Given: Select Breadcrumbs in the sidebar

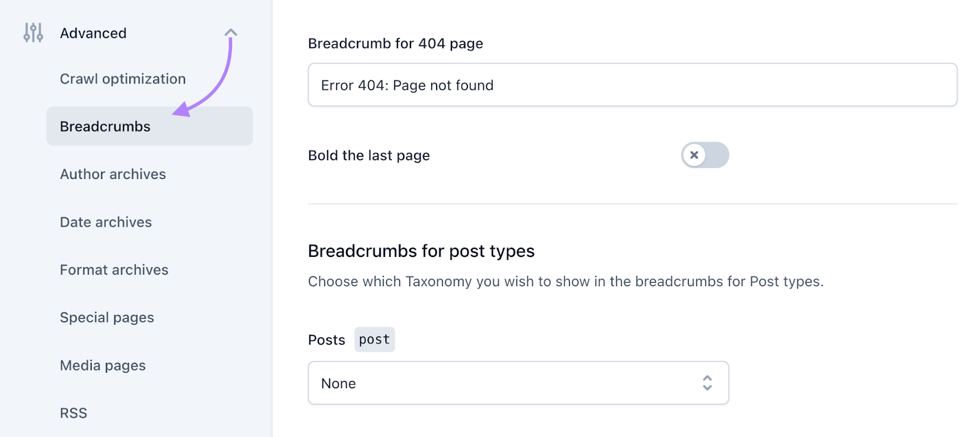Looking at the screenshot, I should [104, 126].
